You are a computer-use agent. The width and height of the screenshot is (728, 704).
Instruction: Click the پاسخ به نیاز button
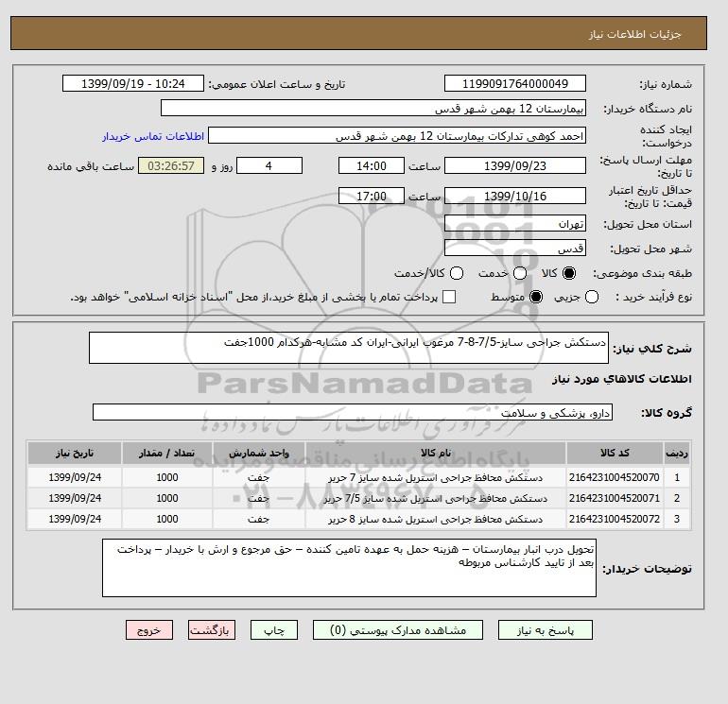click(x=546, y=630)
